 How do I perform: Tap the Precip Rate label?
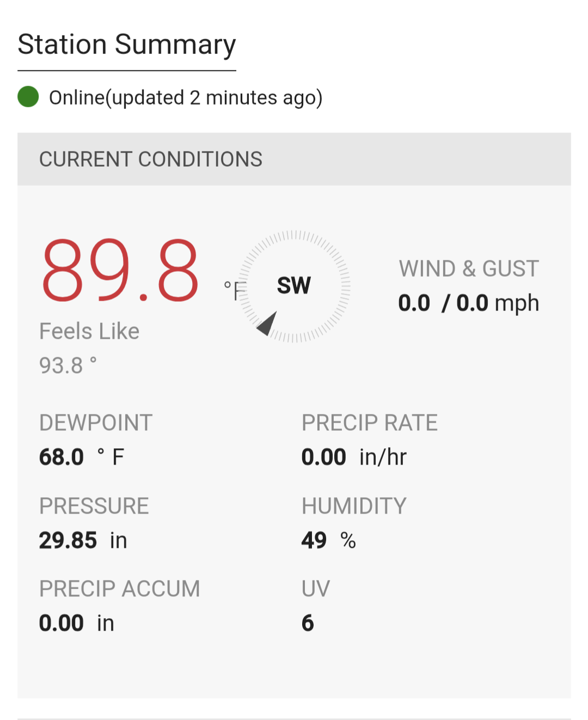point(370,423)
